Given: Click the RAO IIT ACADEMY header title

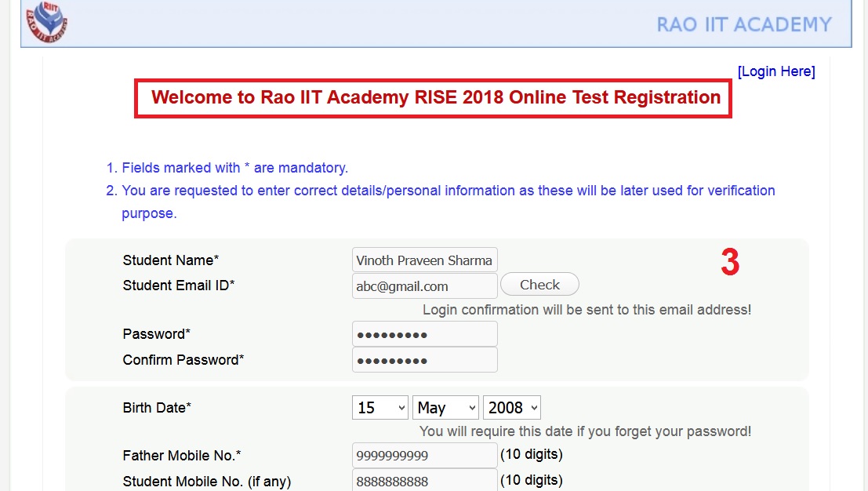Looking at the screenshot, I should (743, 24).
